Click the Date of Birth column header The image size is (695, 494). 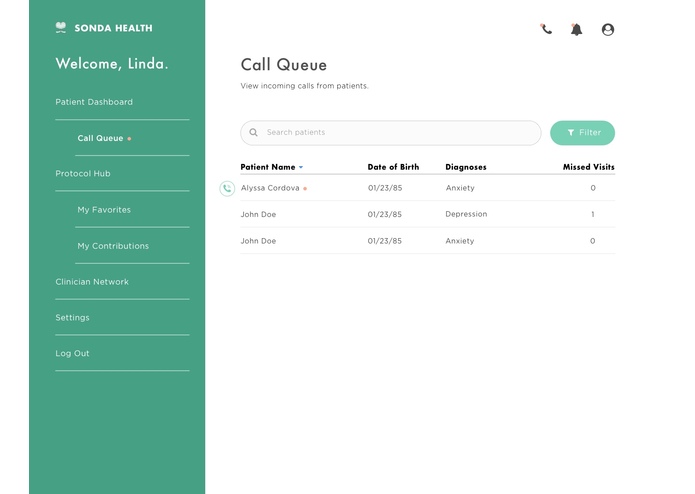coord(393,167)
